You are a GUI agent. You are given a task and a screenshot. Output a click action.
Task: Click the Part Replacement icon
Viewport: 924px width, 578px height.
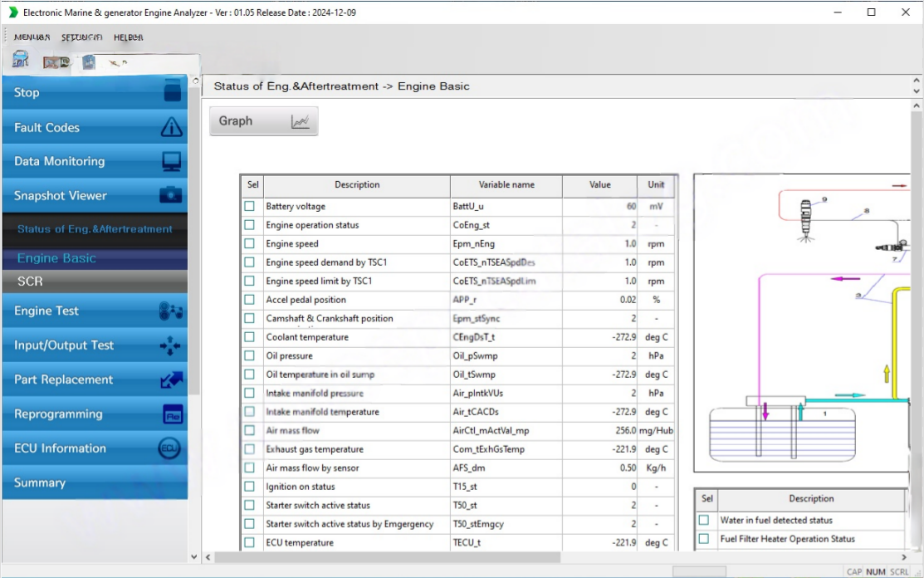pyautogui.click(x=170, y=380)
